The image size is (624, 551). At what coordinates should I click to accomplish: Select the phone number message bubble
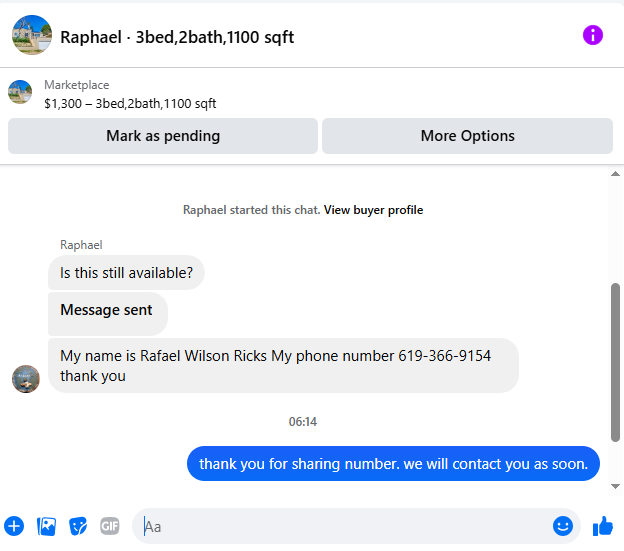(283, 365)
